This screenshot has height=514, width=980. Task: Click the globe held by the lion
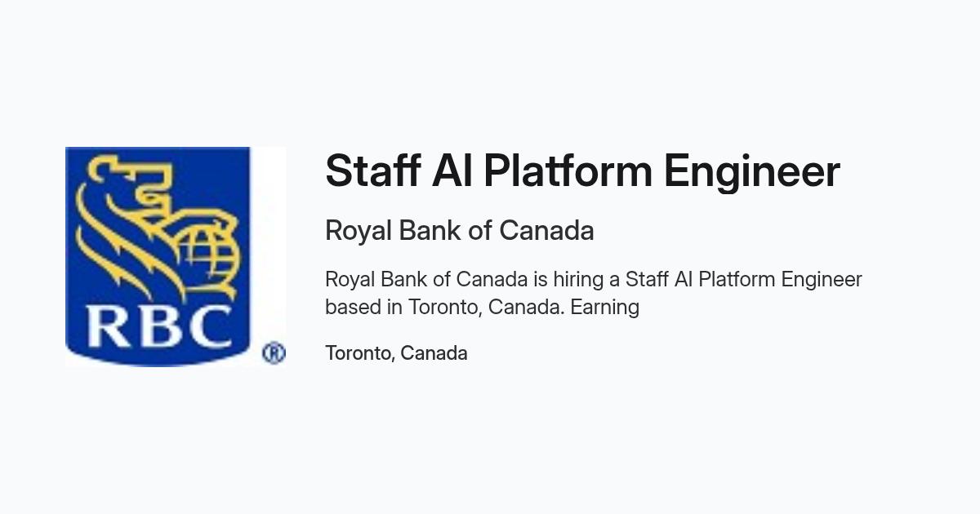(207, 253)
